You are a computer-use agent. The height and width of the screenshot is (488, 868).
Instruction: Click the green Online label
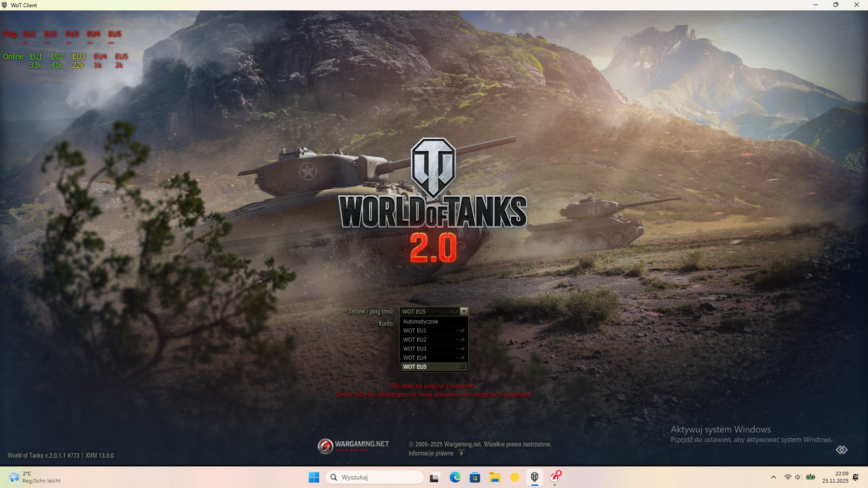(13, 56)
